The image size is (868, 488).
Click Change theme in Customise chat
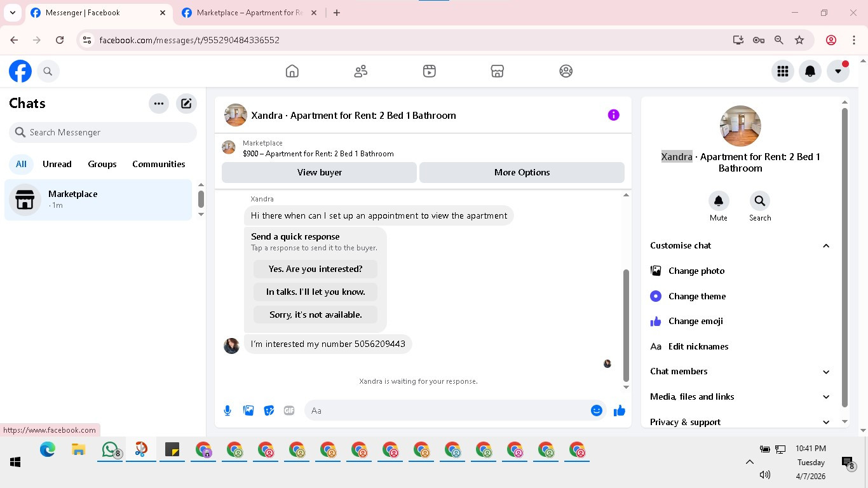(x=740, y=296)
